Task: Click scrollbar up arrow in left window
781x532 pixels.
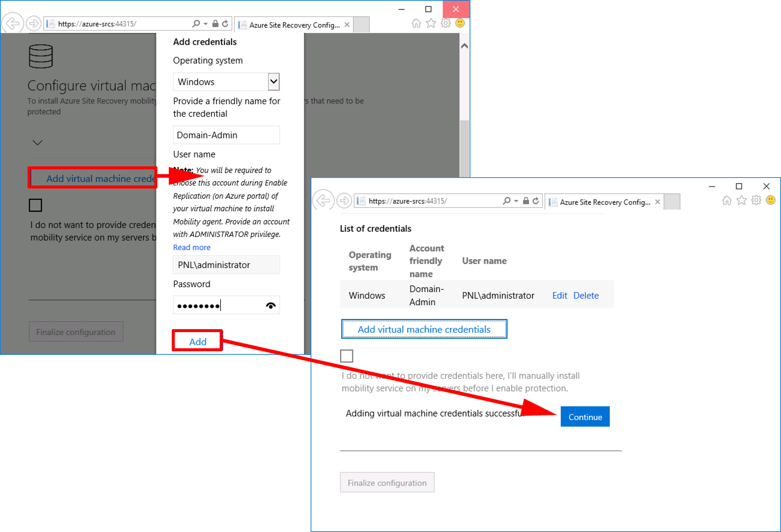Action: 465,46
